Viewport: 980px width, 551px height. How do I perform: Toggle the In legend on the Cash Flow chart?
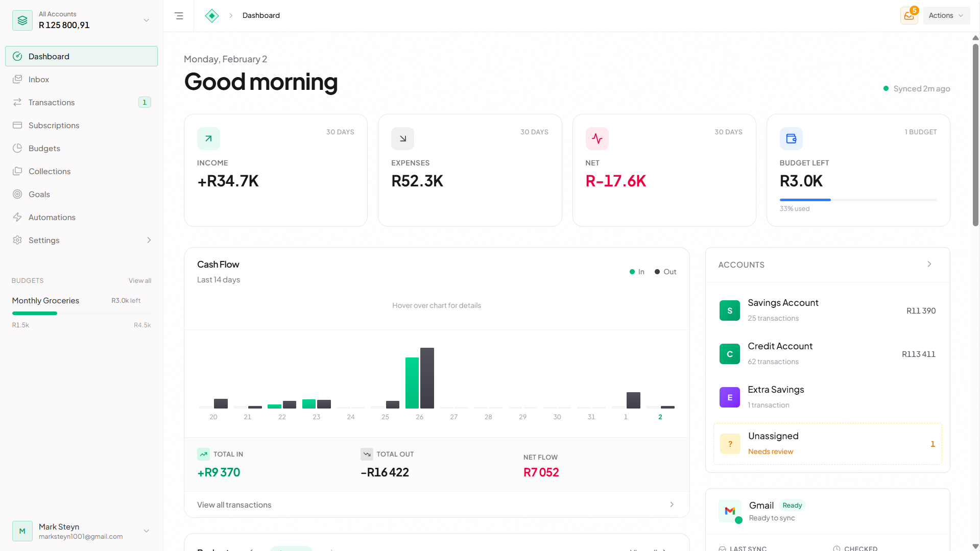click(x=637, y=271)
